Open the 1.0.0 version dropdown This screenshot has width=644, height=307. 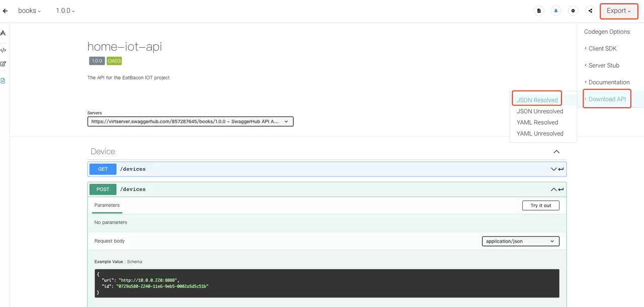[x=65, y=11]
